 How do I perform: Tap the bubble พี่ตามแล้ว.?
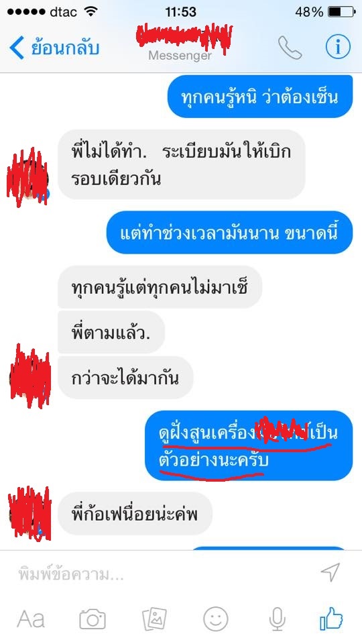tap(111, 332)
